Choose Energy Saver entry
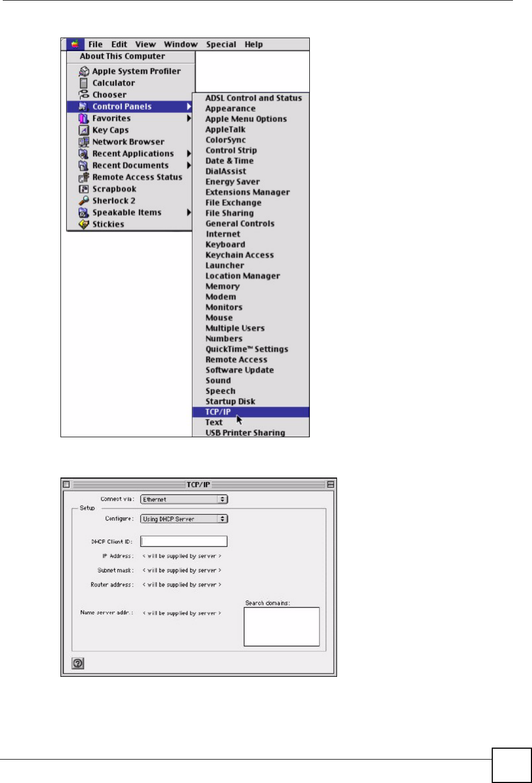This screenshot has width=532, height=783. pyautogui.click(x=233, y=182)
